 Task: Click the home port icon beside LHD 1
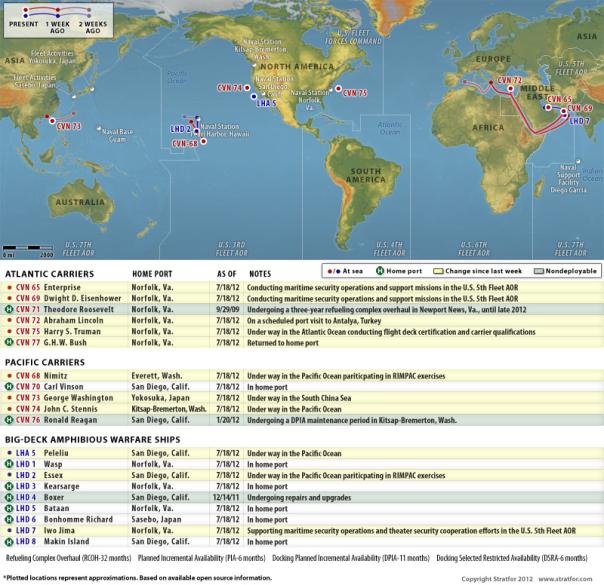click(9, 464)
